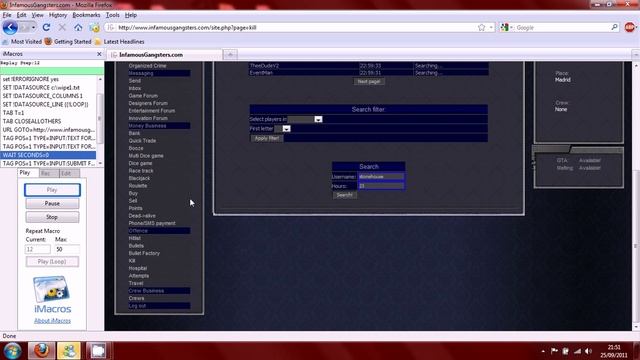
Task: Open the back history dropdown arrow
Action: 33,27
